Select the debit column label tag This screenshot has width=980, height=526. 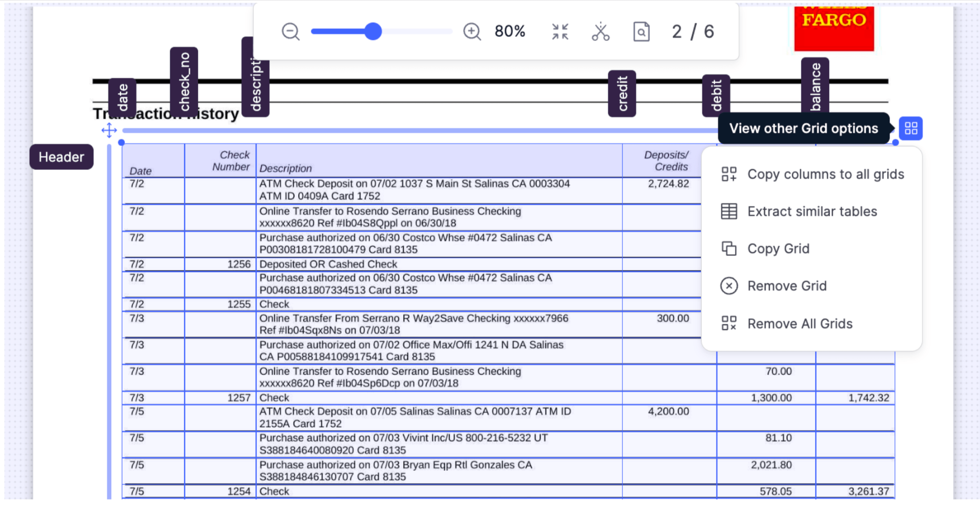pyautogui.click(x=716, y=95)
